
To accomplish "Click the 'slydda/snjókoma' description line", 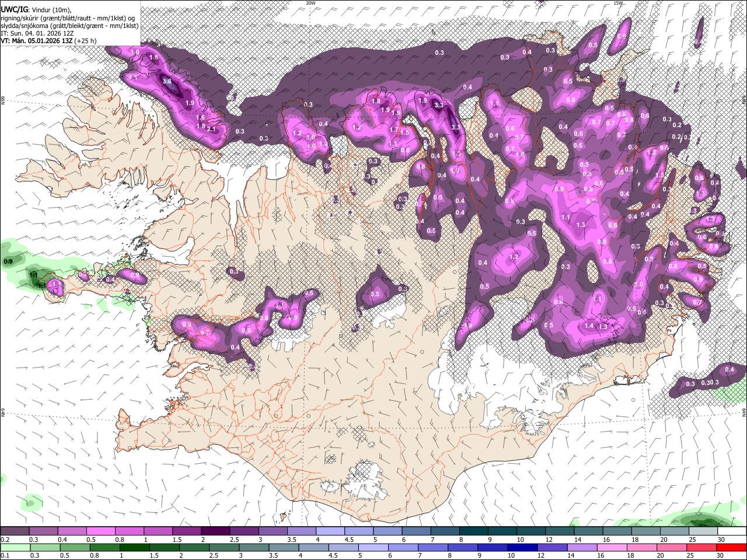I will tap(70, 26).
